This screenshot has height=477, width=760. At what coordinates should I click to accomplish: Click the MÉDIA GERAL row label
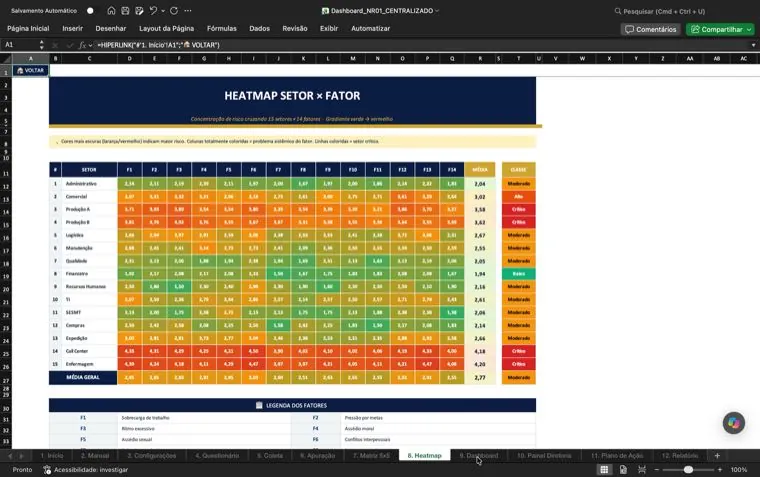83,377
